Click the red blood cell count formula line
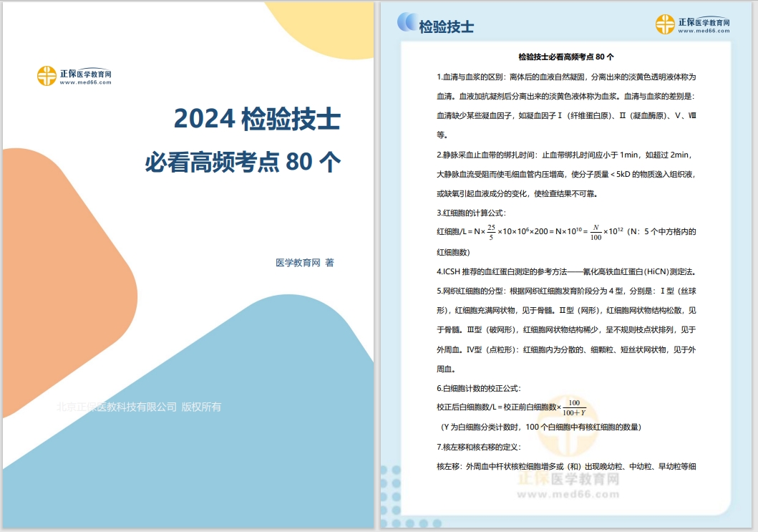Viewport: 758px width, 532px height. coord(565,231)
